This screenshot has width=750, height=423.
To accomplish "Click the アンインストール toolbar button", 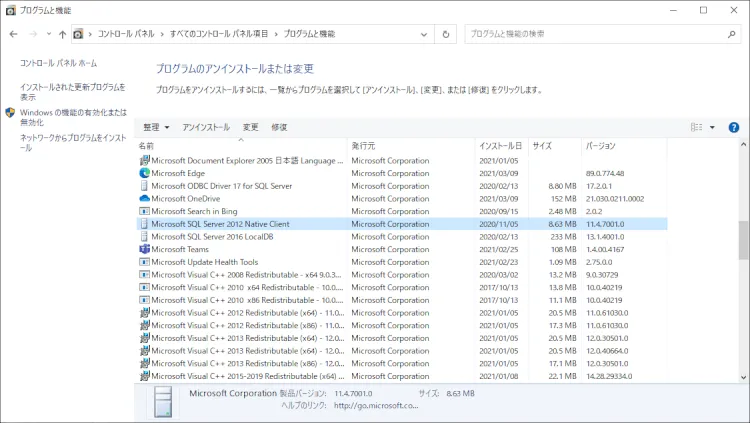I will coord(206,127).
